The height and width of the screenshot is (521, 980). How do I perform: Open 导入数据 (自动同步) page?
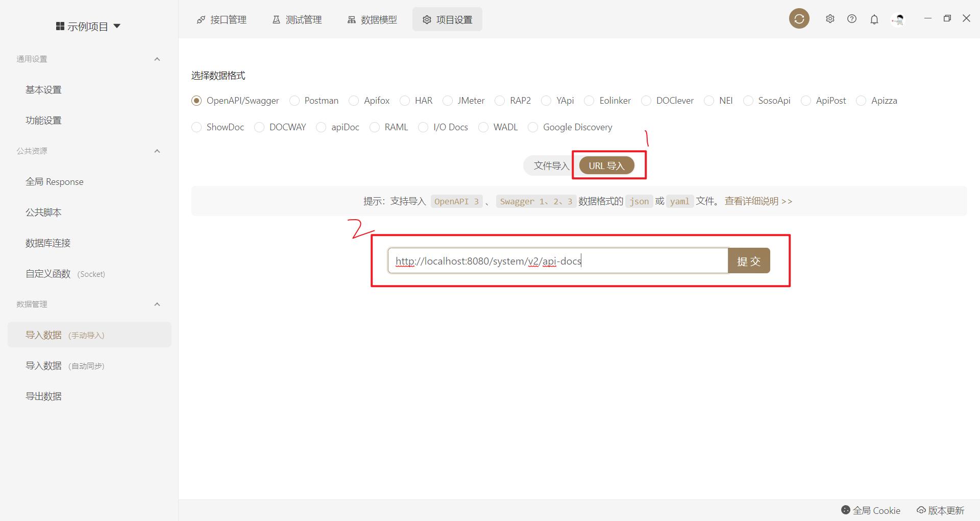coord(89,366)
